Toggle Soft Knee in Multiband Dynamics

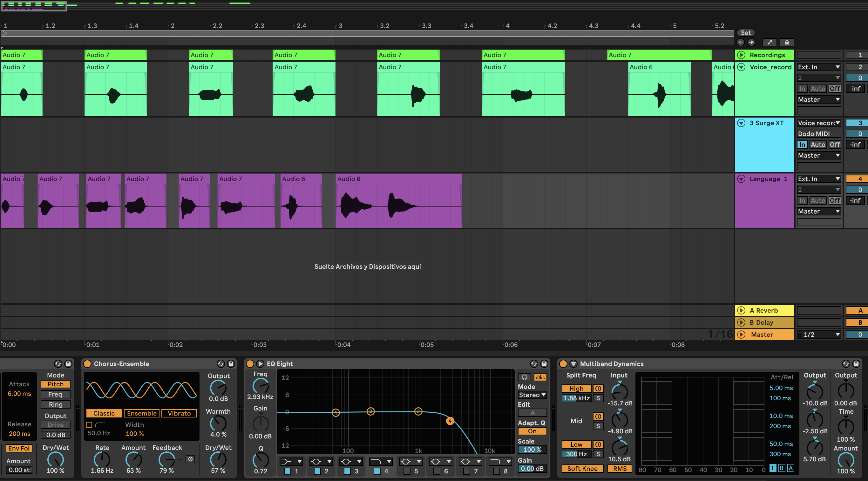click(582, 469)
